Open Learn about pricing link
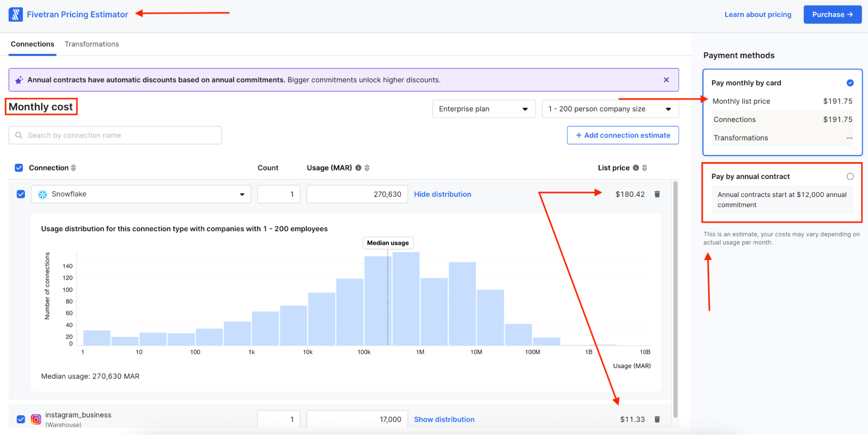 [758, 14]
